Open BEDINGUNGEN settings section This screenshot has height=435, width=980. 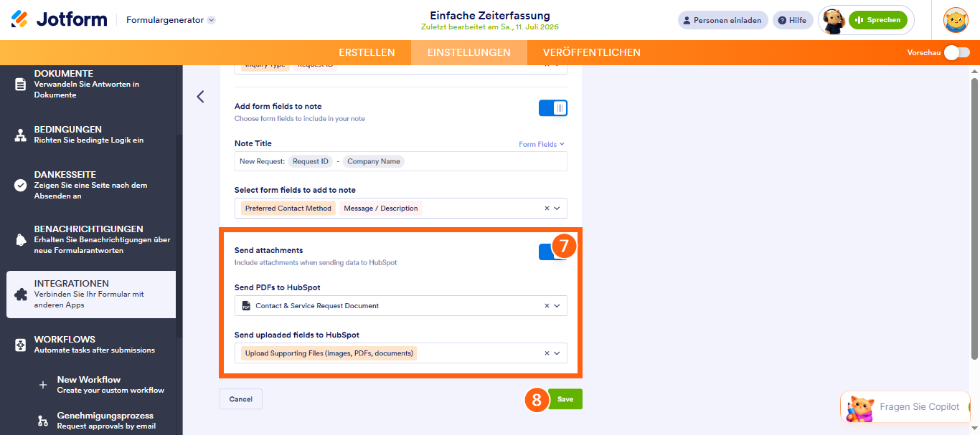click(91, 135)
